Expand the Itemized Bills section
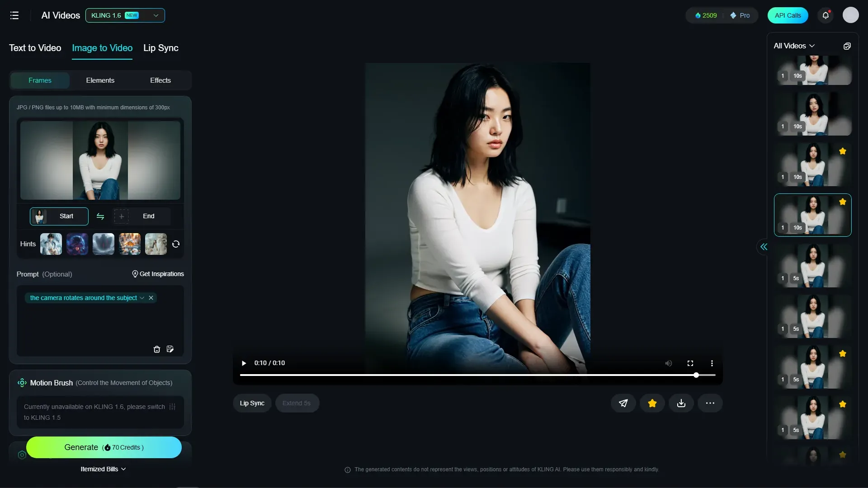The height and width of the screenshot is (488, 868). 103,469
